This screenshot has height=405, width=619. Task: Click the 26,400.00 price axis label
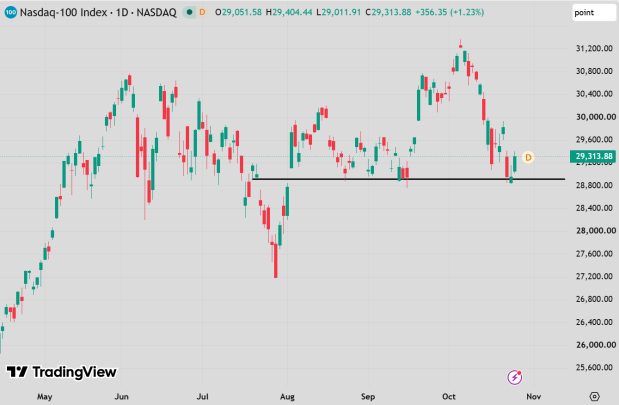594,322
